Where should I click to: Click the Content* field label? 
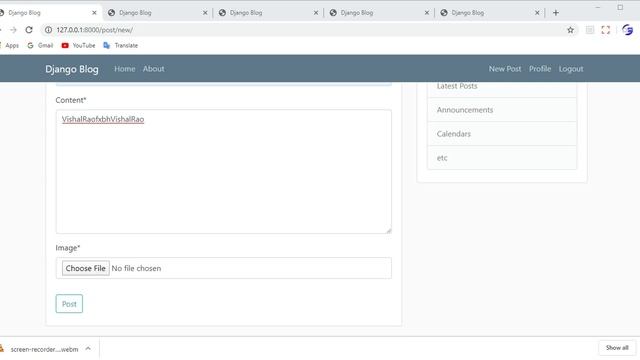[x=71, y=100]
